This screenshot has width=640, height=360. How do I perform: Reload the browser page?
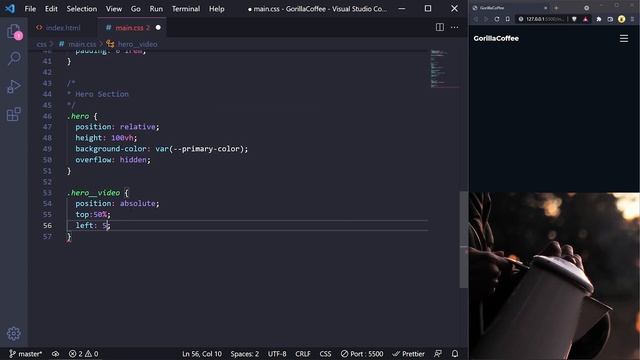pyautogui.click(x=497, y=19)
